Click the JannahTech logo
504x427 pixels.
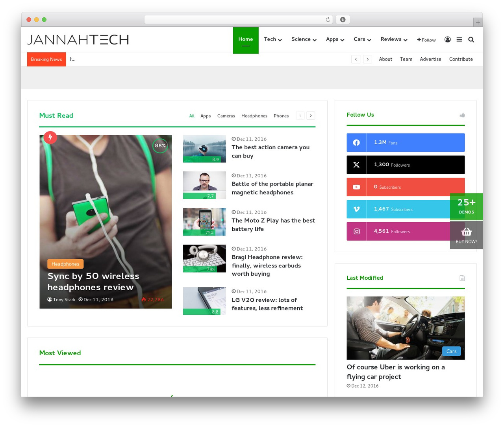[x=78, y=39]
